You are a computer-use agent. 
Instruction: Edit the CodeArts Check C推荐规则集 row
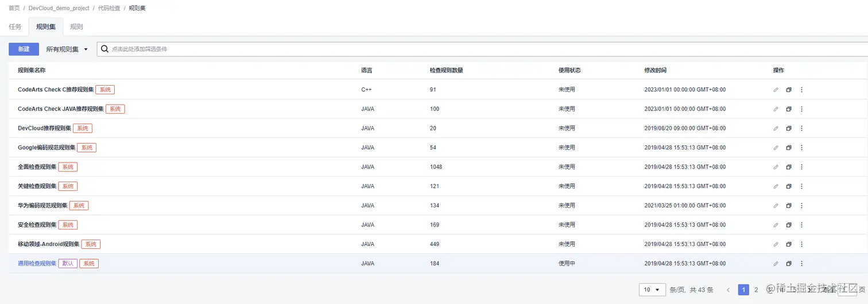[x=776, y=90]
